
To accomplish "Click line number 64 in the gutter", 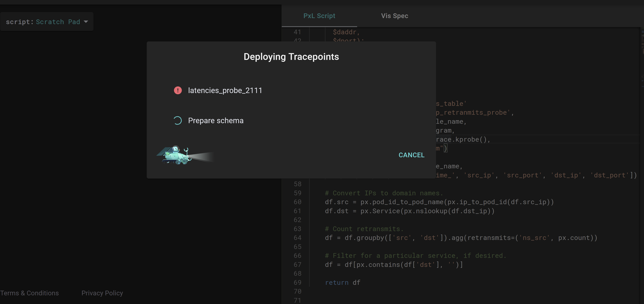I will (x=297, y=238).
